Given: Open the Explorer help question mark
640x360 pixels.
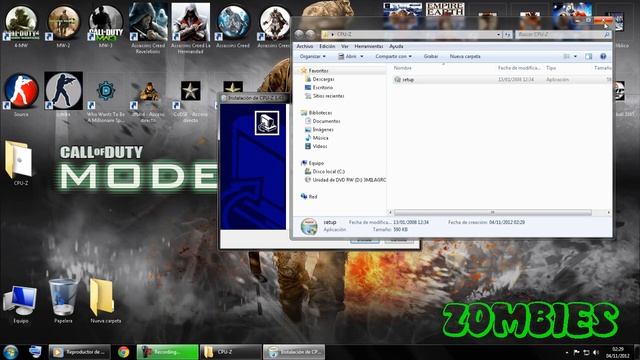Looking at the screenshot, I should (x=603, y=56).
